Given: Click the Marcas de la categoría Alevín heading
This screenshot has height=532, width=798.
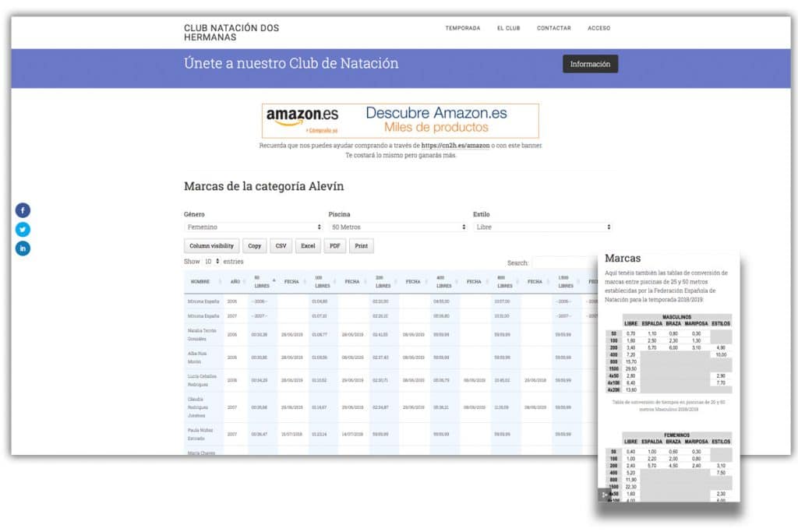Looking at the screenshot, I should point(263,186).
